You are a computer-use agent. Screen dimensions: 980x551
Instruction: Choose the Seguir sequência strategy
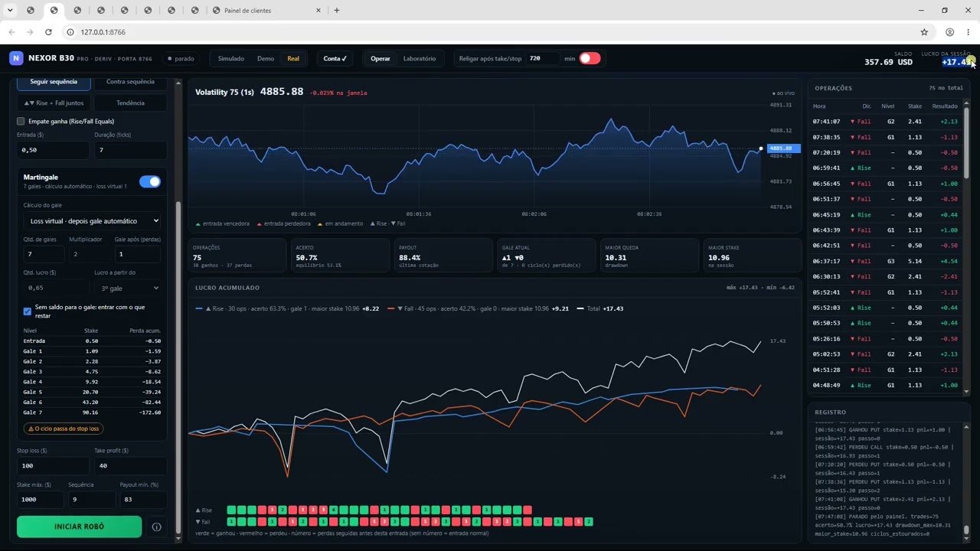point(54,82)
